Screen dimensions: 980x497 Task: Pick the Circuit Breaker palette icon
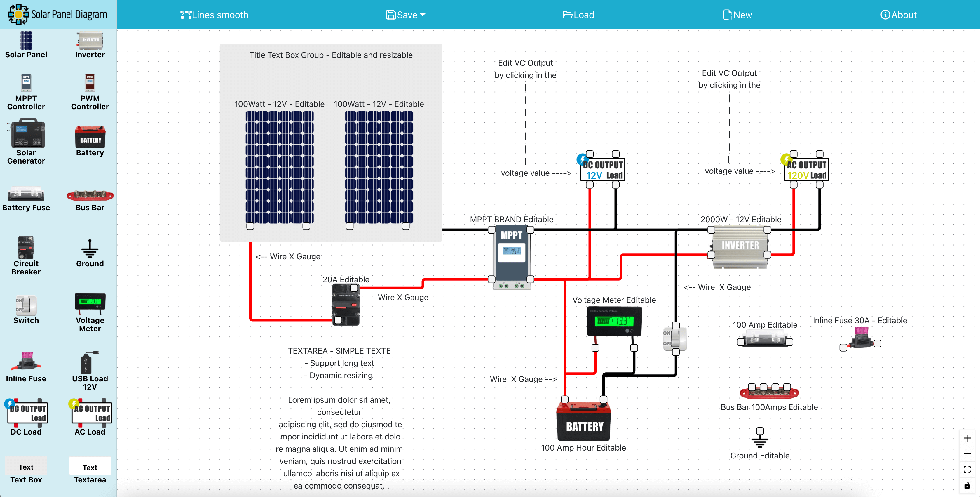(26, 247)
